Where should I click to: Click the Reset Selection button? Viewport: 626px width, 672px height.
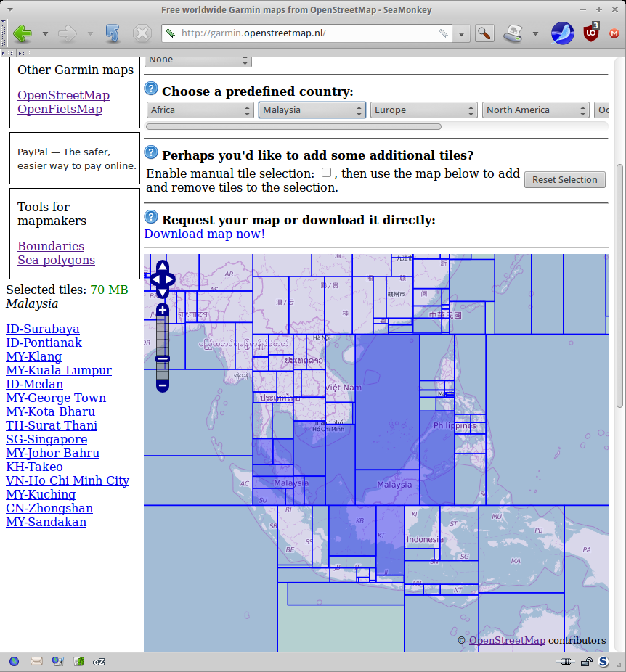(565, 179)
